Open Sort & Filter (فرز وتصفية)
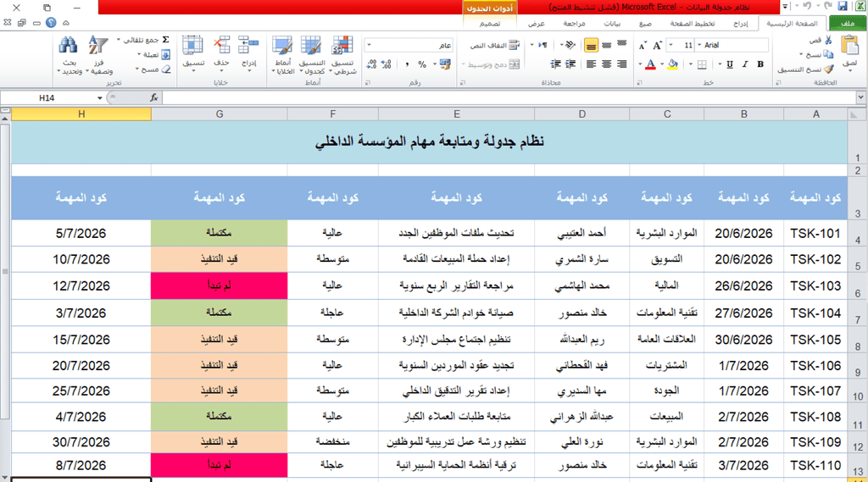The width and height of the screenshot is (868, 482). coord(98,54)
